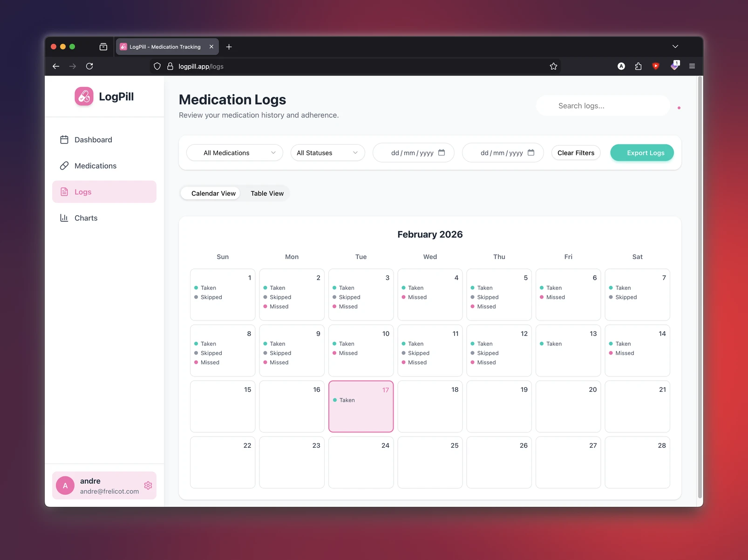Click the browser back arrow
Viewport: 748px width, 560px height.
tap(56, 66)
